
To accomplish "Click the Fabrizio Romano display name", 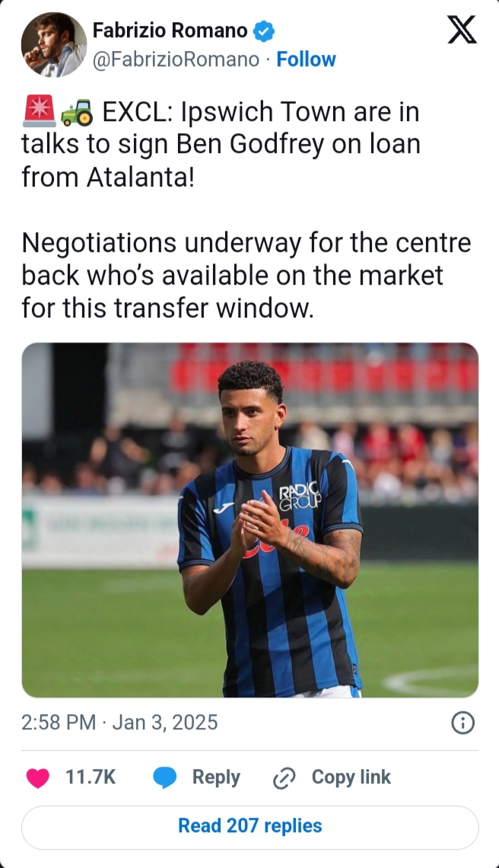I will (170, 30).
